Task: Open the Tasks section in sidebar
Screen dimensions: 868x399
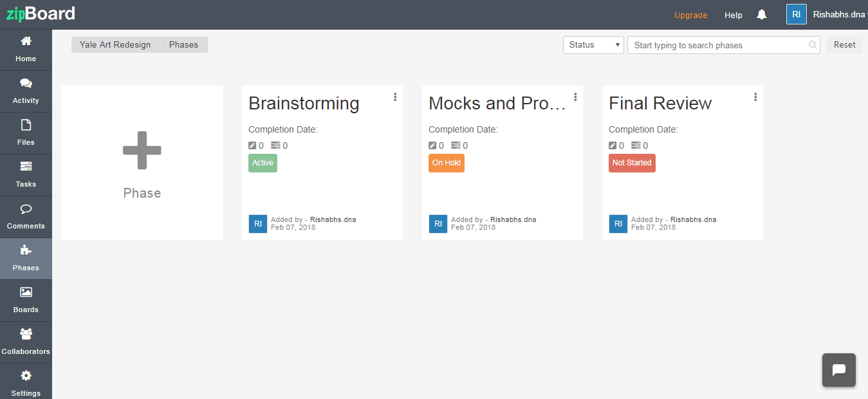Action: 26,175
